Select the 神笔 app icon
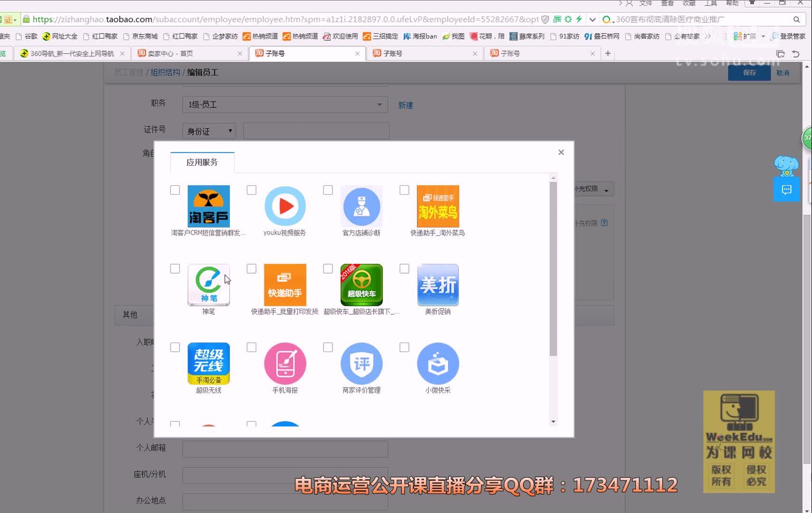The height and width of the screenshot is (513, 812). pos(209,285)
